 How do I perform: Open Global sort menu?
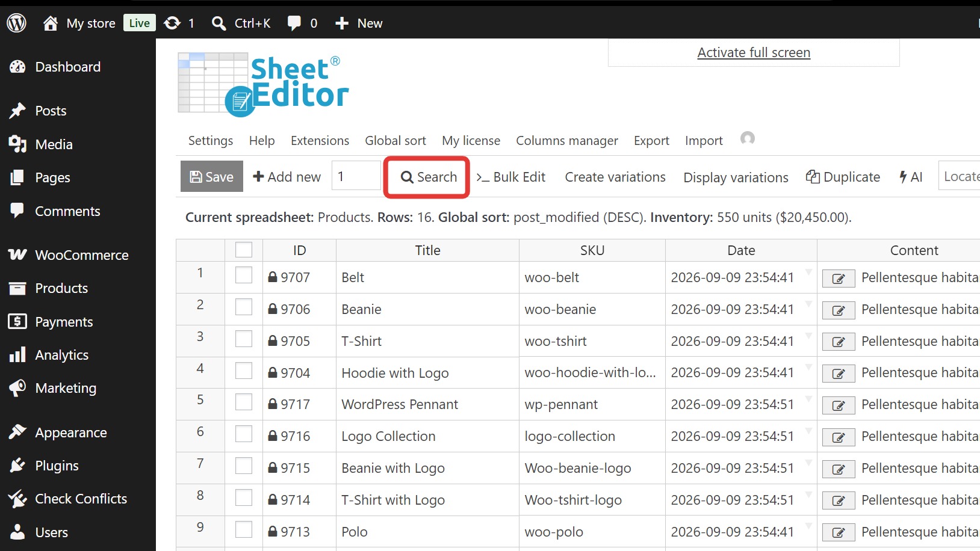coord(395,141)
